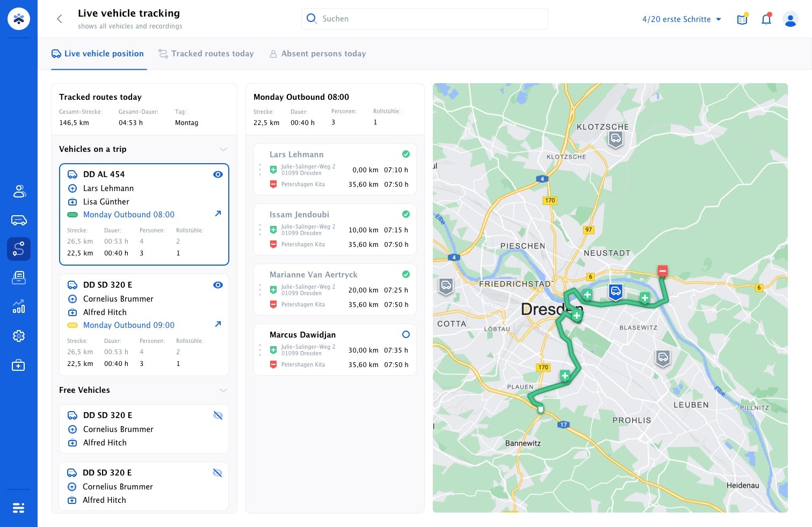Click the gray vehicle marker near Leuben

[663, 358]
